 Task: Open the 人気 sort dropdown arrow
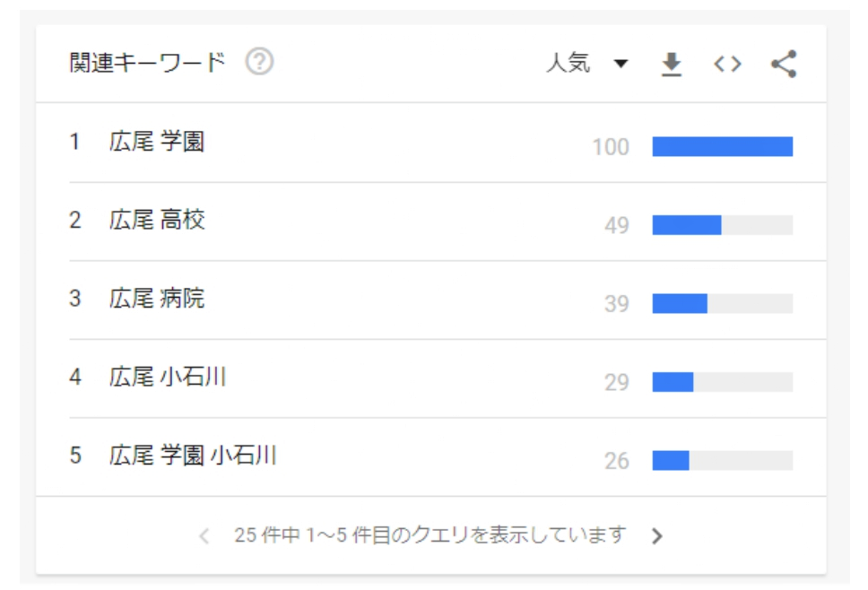click(621, 64)
